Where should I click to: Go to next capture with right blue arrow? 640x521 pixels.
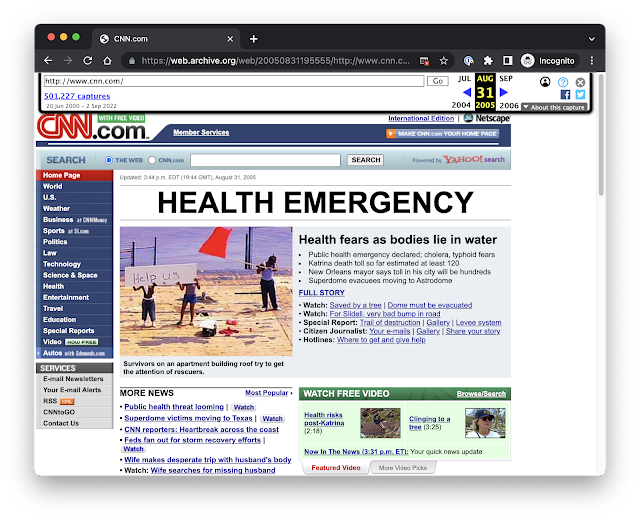coord(504,92)
